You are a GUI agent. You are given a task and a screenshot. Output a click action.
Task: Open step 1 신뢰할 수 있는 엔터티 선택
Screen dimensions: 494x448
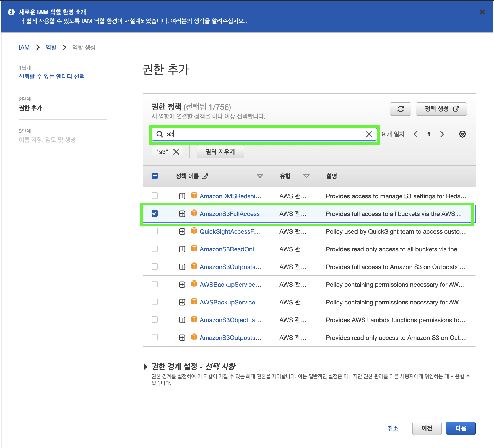[52, 76]
